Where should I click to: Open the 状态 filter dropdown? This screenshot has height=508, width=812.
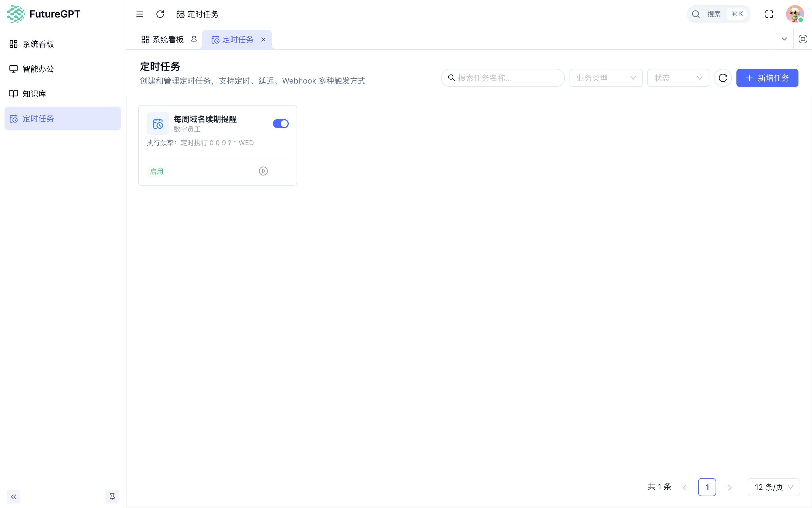click(678, 78)
